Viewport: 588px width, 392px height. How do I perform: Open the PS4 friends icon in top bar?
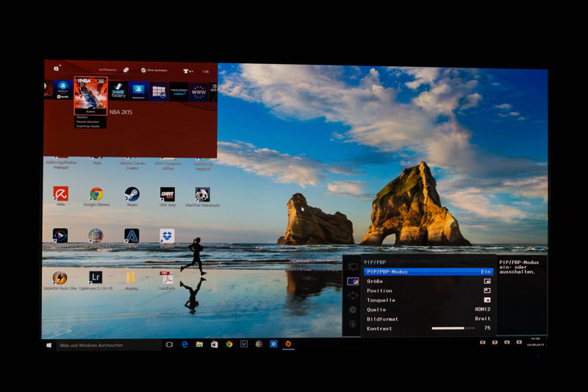click(126, 70)
